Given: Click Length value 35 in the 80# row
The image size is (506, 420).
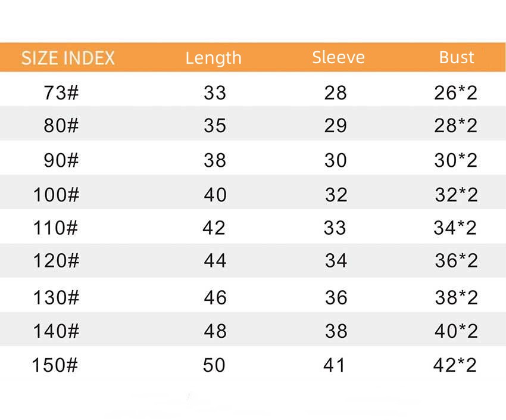Looking at the screenshot, I should [214, 126].
